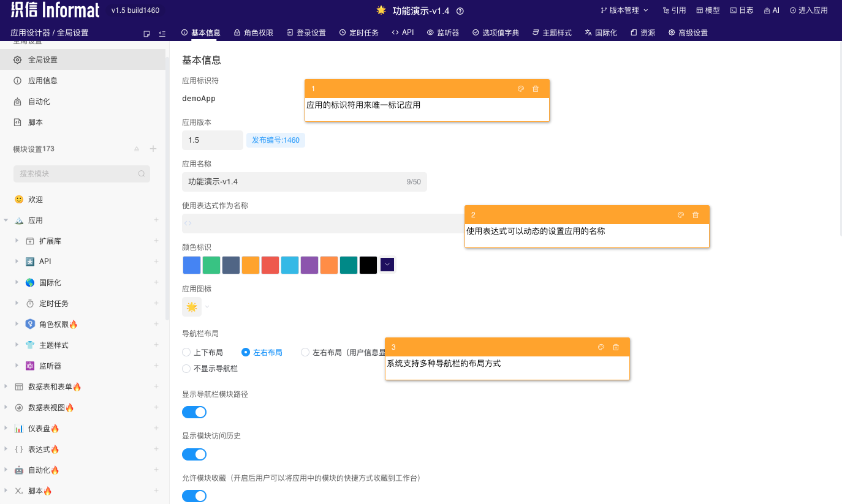Select the green color swatch
842x504 pixels.
pyautogui.click(x=211, y=265)
